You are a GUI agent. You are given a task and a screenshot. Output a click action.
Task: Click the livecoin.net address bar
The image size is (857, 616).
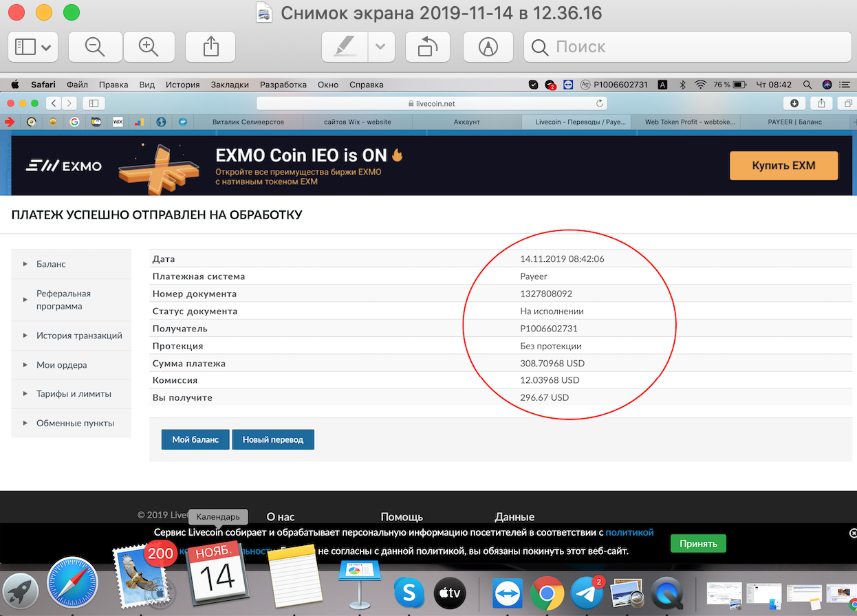click(431, 103)
